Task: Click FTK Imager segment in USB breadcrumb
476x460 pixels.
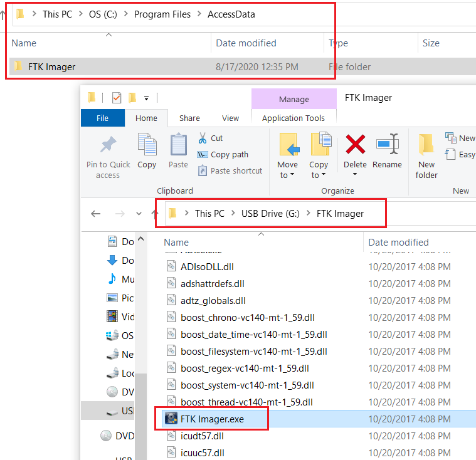Action: click(x=340, y=213)
